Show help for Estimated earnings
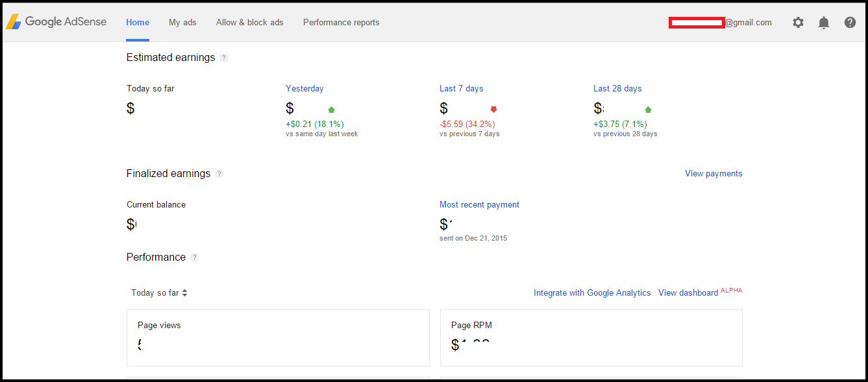 [x=224, y=58]
